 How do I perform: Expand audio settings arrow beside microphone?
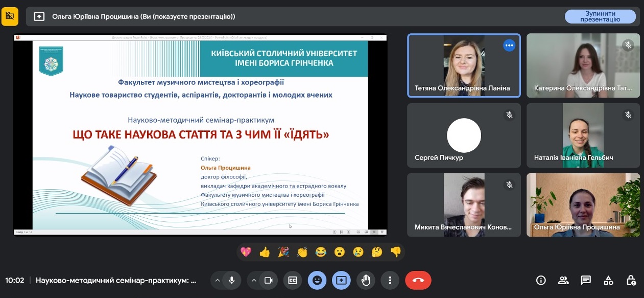pyautogui.click(x=218, y=280)
